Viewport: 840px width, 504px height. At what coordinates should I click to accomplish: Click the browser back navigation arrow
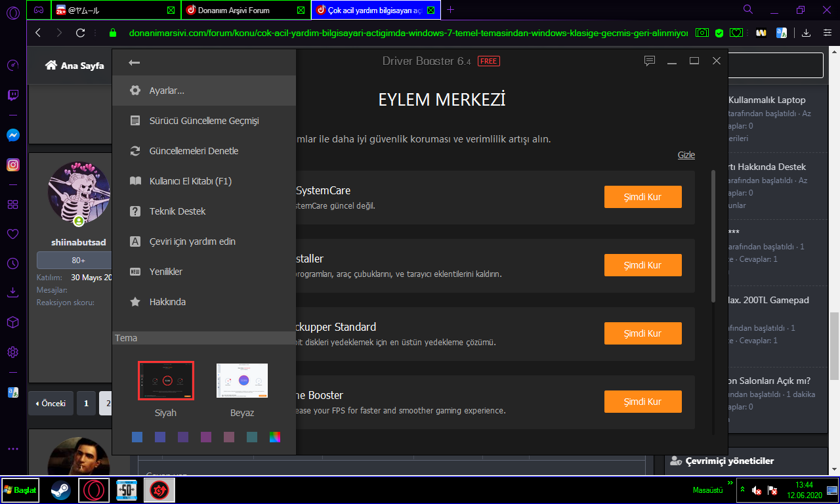tap(38, 32)
